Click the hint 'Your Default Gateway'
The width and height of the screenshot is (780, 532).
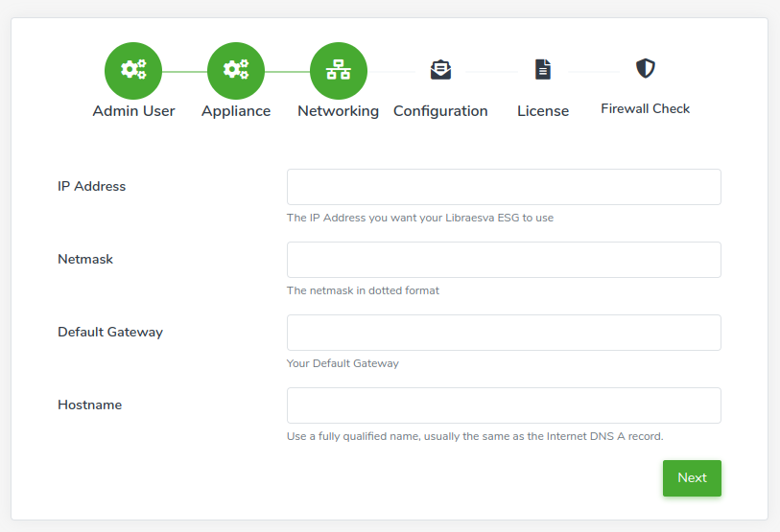pyautogui.click(x=343, y=363)
